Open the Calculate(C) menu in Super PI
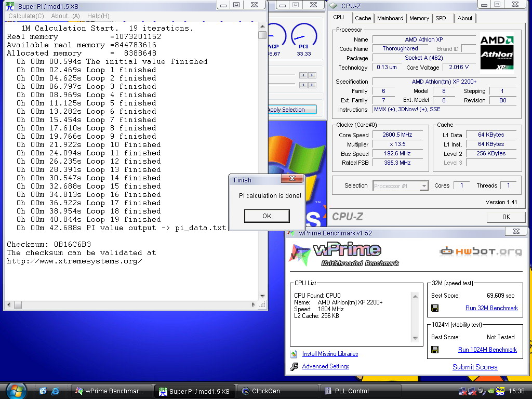The height and width of the screenshot is (399, 532). (26, 16)
